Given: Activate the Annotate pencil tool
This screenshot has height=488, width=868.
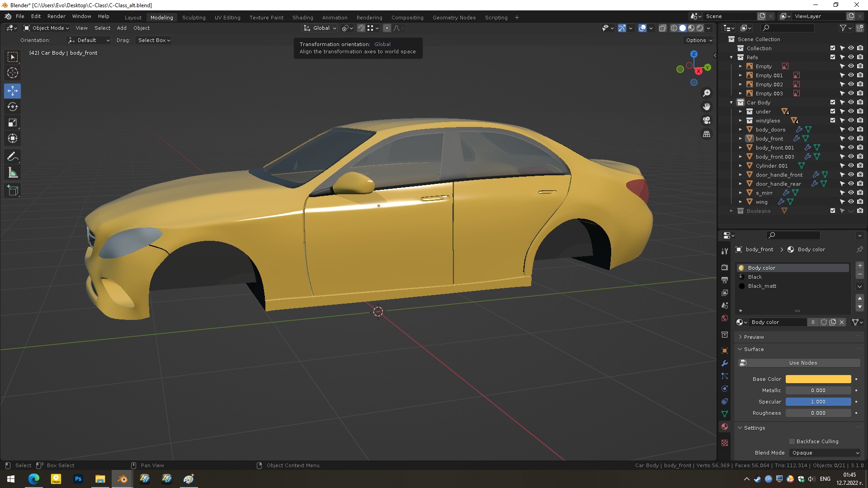Looking at the screenshot, I should pyautogui.click(x=13, y=157).
